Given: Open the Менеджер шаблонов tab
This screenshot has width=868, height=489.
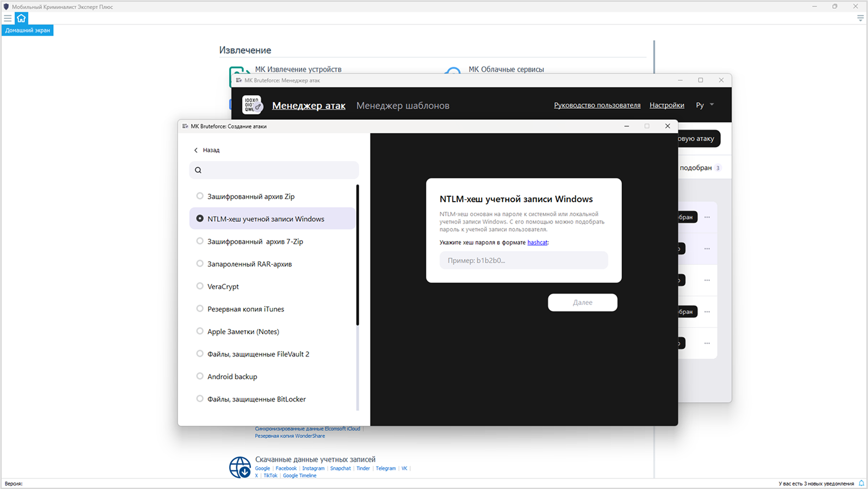Looking at the screenshot, I should coord(403,105).
